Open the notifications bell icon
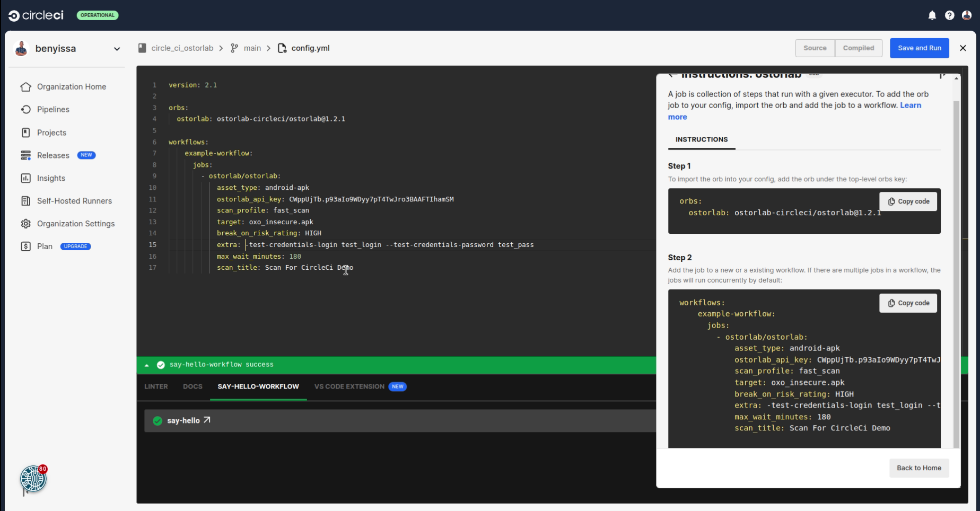This screenshot has height=511, width=980. point(932,15)
